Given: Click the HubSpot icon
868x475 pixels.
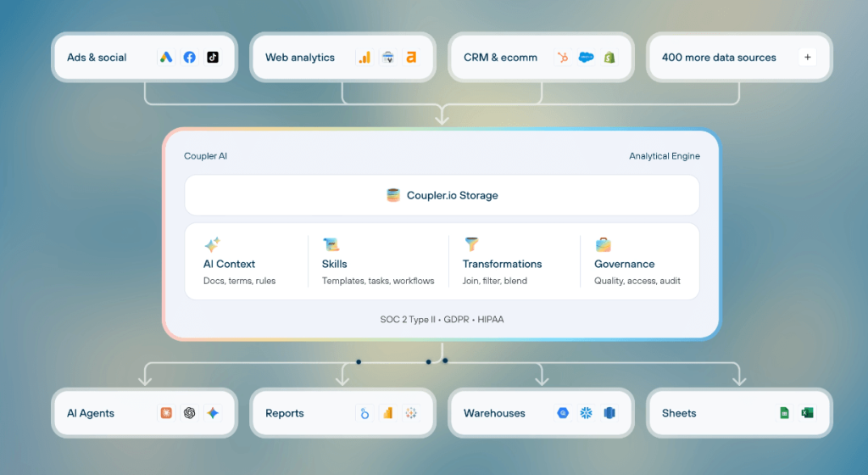Looking at the screenshot, I should [563, 57].
